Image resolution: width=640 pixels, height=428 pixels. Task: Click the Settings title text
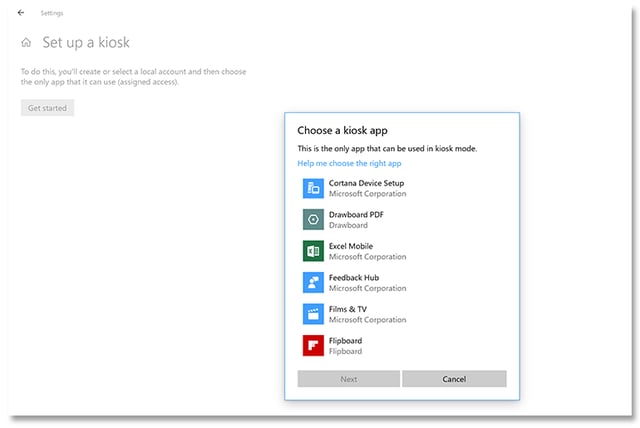(52, 13)
